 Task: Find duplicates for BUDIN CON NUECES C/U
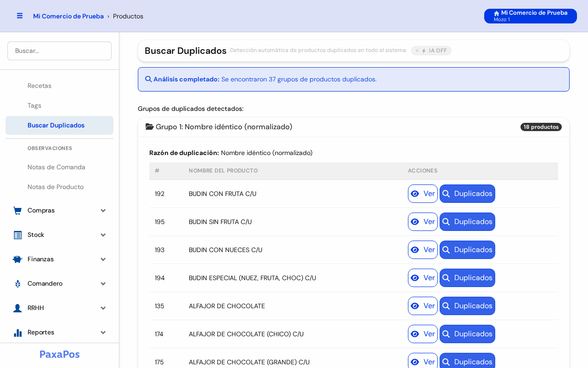click(467, 250)
